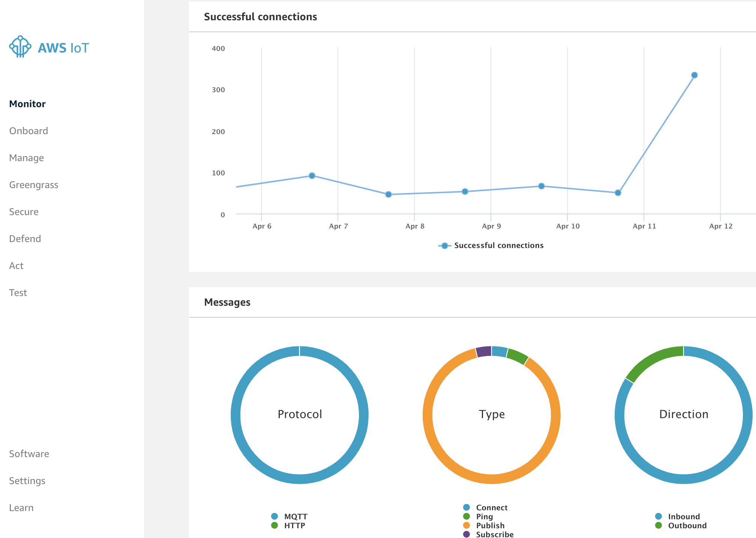Open the Defend section
This screenshot has height=538, width=756.
point(25,239)
